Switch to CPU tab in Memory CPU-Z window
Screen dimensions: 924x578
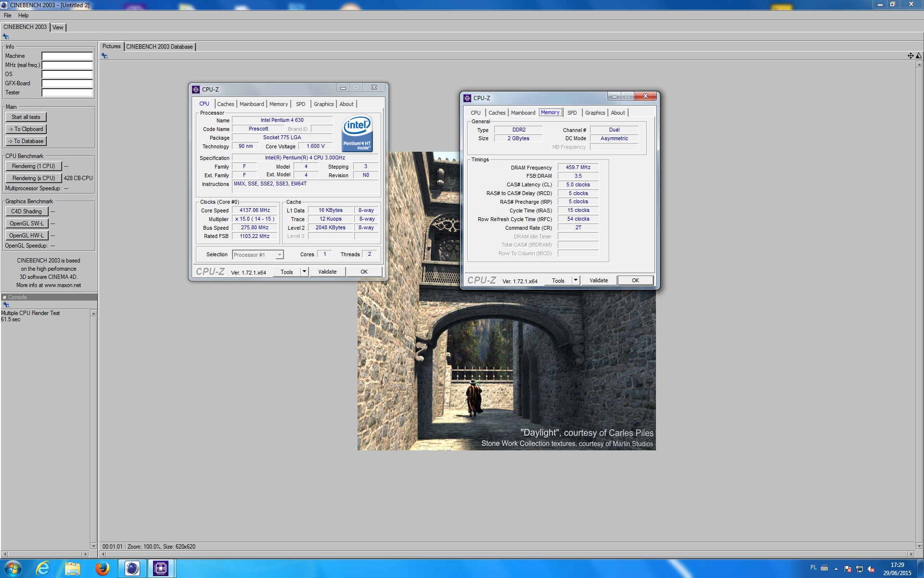(x=475, y=113)
